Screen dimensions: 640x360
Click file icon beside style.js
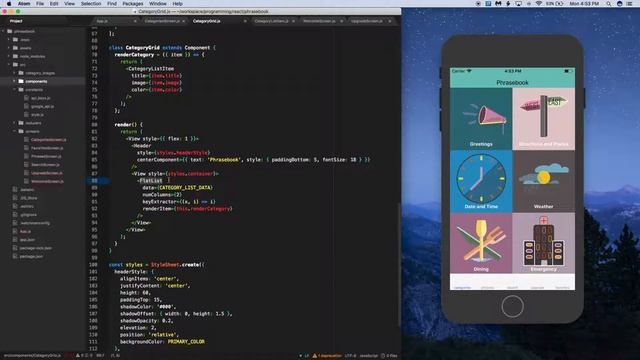(x=27, y=115)
